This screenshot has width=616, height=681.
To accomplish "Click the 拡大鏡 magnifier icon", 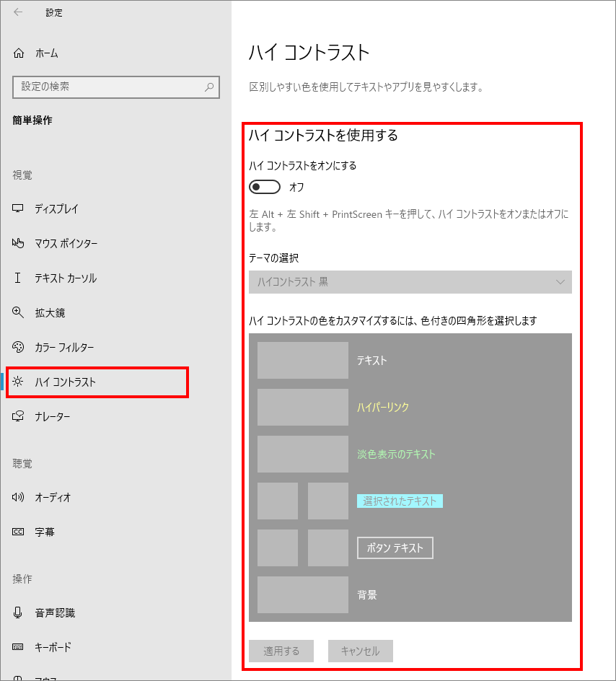I will (18, 312).
